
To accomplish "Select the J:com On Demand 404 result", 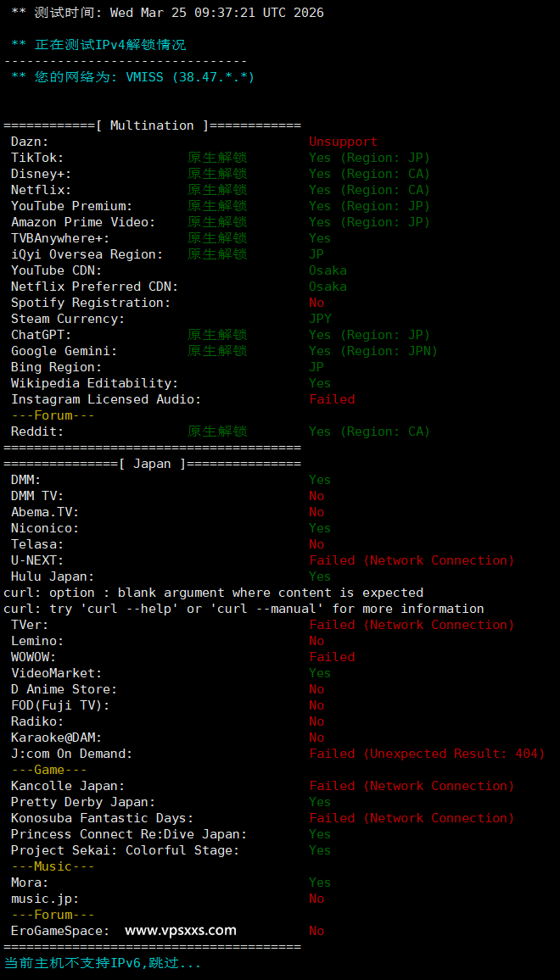I will coord(426,754).
